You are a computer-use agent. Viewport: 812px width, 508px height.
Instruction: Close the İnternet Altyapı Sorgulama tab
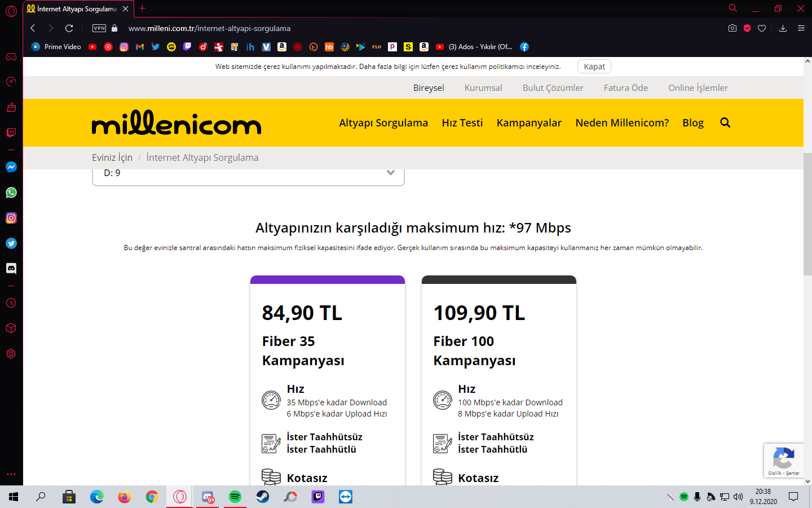pyautogui.click(x=125, y=9)
